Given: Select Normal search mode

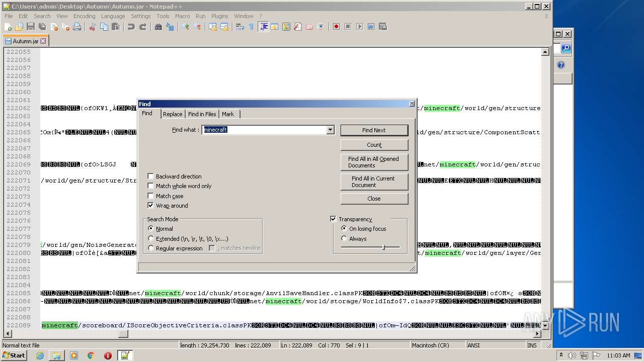Looking at the screenshot, I should [x=151, y=229].
